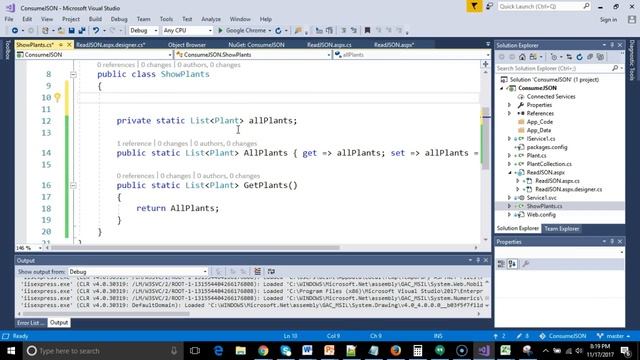The image size is (640, 360).
Task: Open the Calculator from the taskbar
Action: point(417,351)
